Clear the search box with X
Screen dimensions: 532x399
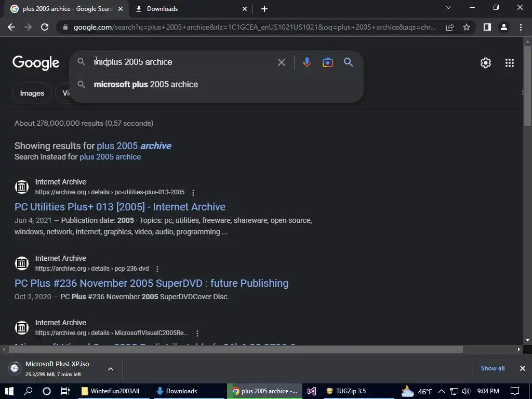coord(281,62)
